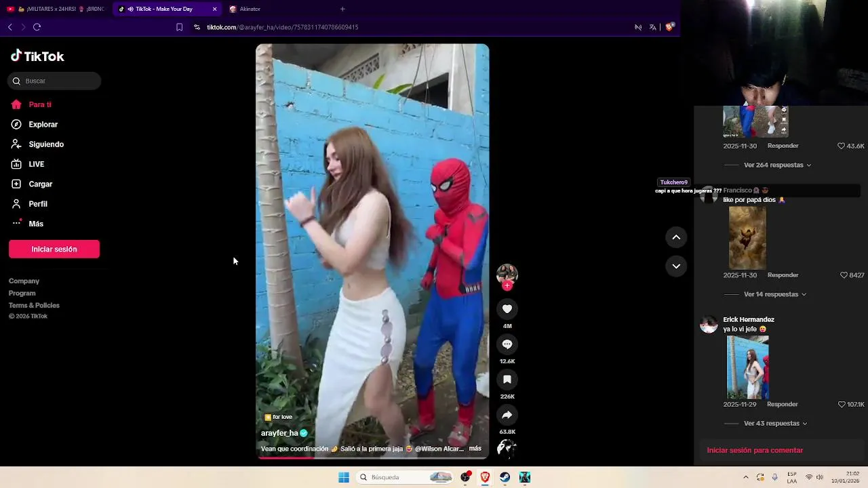Focus the Buscar search field
The height and width of the screenshot is (488, 868).
click(x=54, y=81)
